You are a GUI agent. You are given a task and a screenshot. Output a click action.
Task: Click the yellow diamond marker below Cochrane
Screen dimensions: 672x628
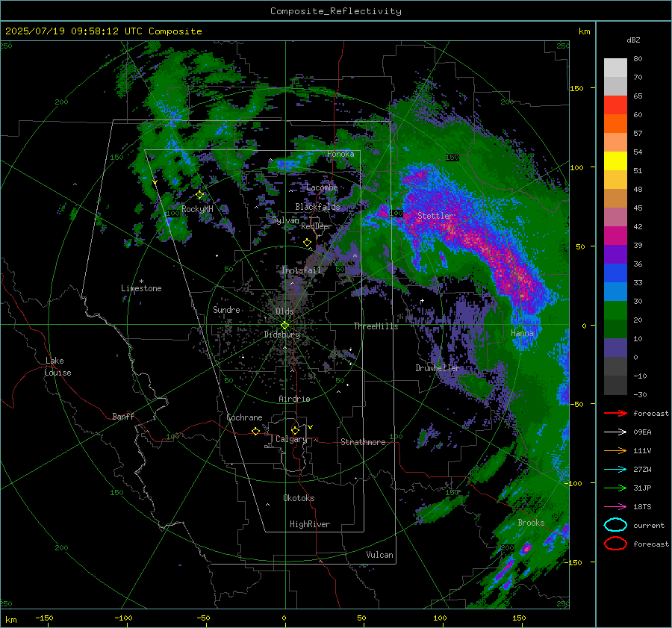(x=256, y=431)
